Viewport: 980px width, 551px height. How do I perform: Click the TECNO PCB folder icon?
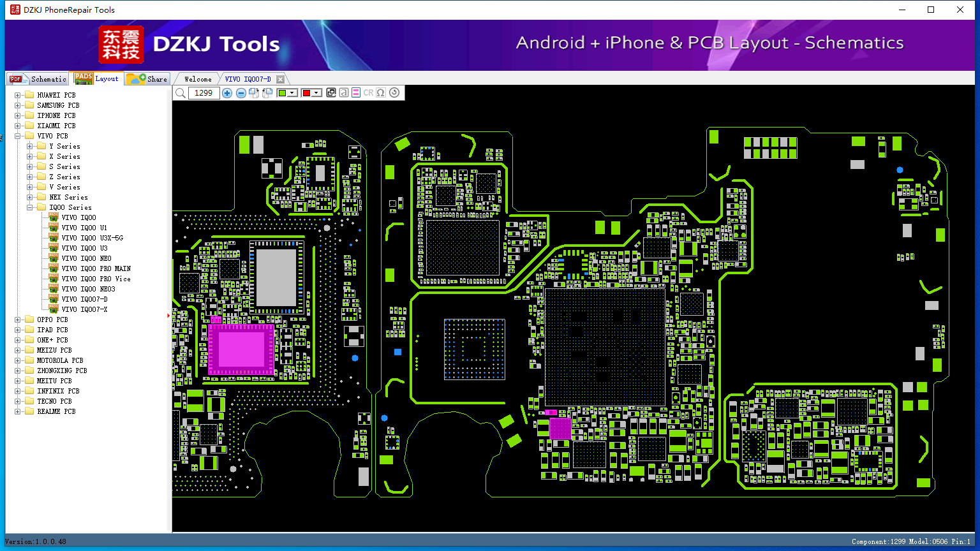[29, 401]
